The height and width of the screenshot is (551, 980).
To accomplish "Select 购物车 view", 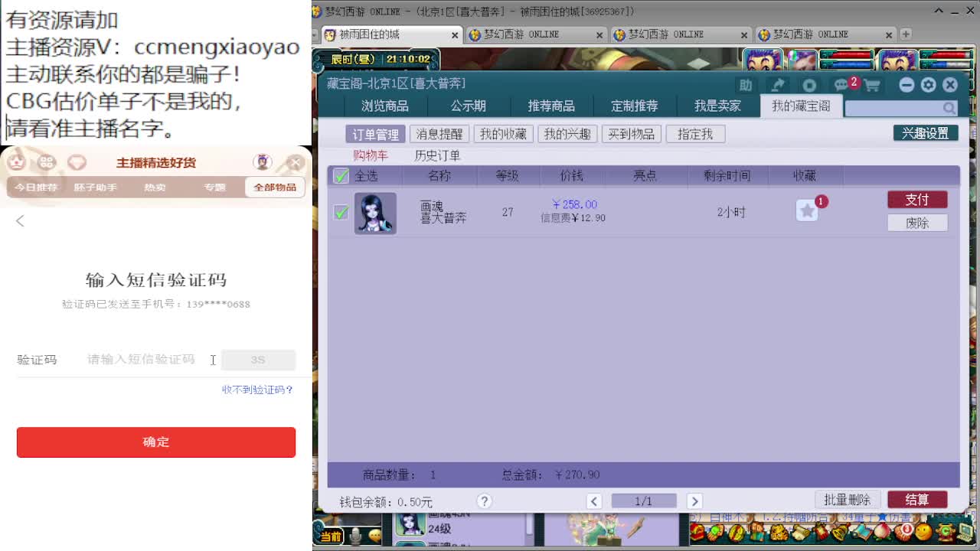I will pos(371,155).
